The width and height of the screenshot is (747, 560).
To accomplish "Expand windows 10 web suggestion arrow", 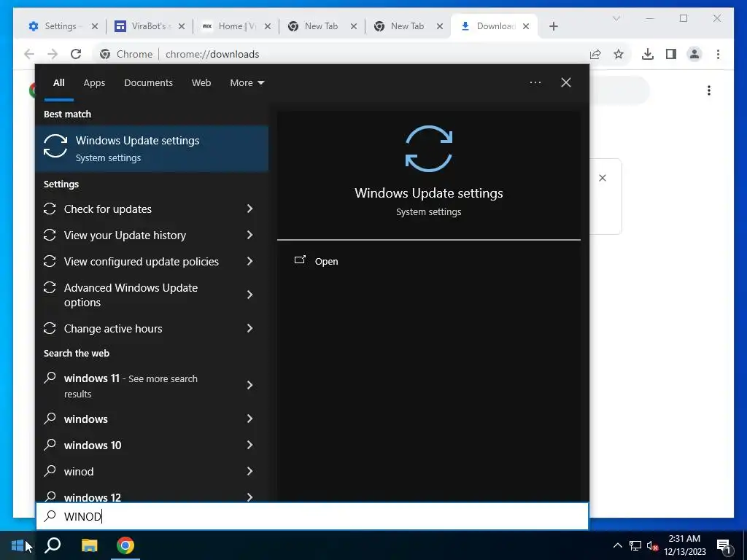I will pyautogui.click(x=249, y=445).
